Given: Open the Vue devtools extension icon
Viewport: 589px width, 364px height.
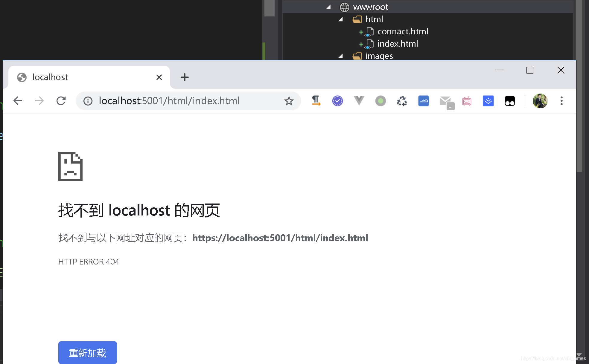Looking at the screenshot, I should [x=359, y=101].
